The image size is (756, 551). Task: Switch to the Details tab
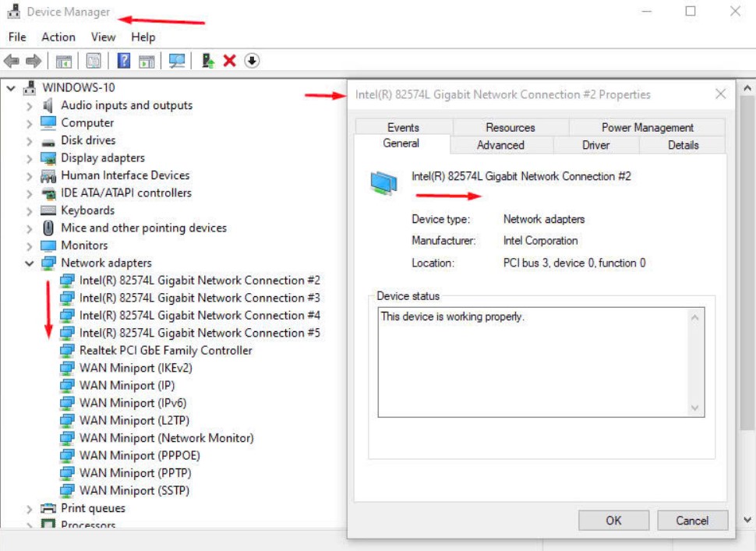click(683, 145)
